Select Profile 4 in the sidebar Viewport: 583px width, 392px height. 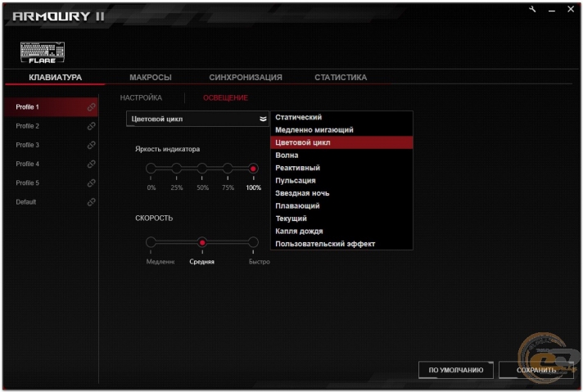pyautogui.click(x=52, y=164)
